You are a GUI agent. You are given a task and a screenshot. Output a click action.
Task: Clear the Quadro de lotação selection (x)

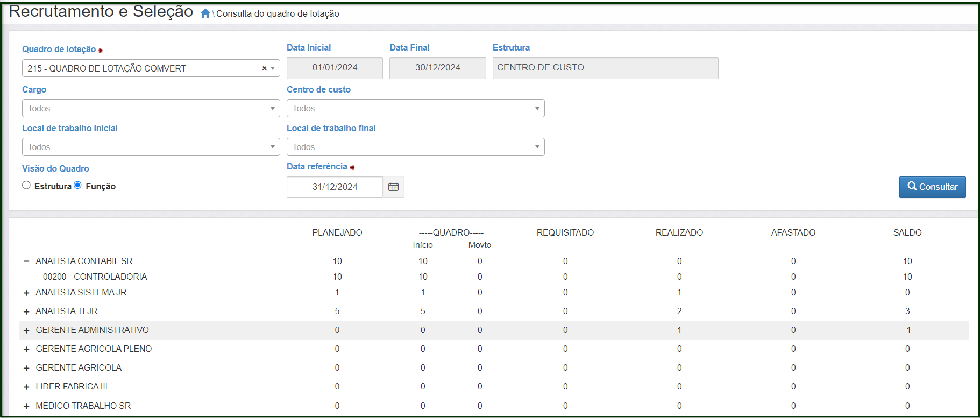(x=264, y=68)
